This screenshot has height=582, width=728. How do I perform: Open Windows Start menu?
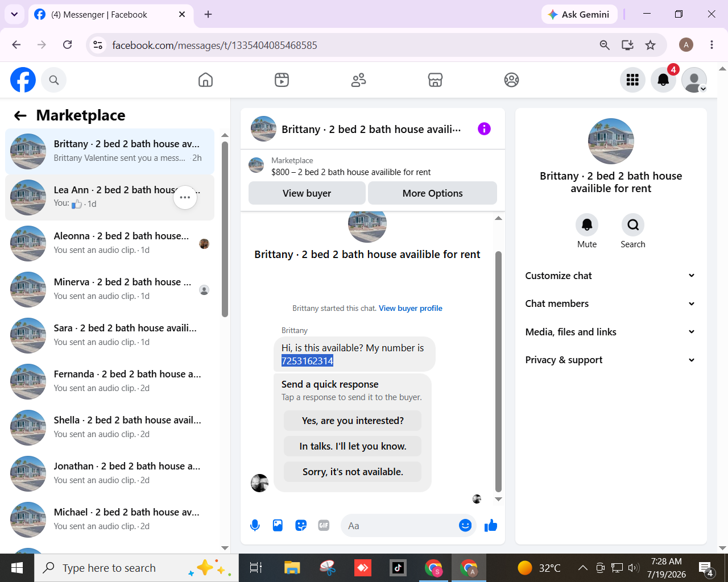17,568
